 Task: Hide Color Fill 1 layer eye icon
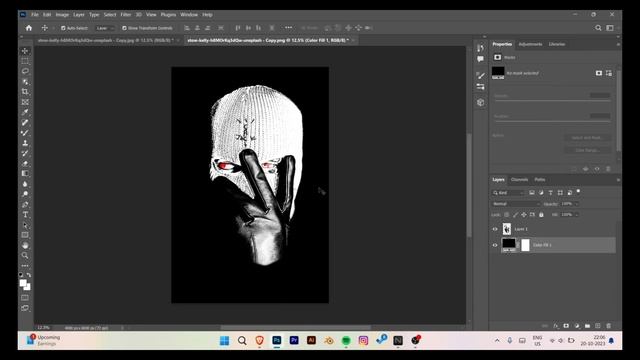495,245
